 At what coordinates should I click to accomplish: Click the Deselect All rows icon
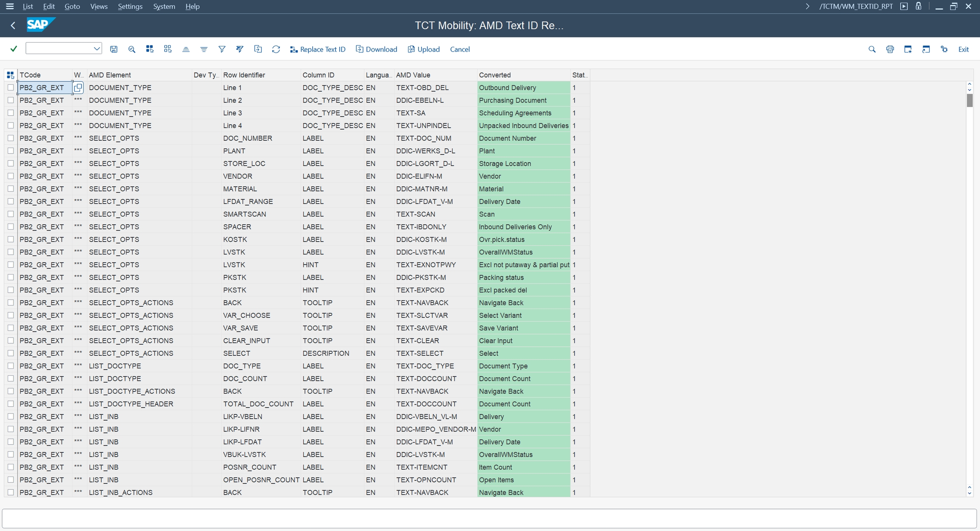(168, 49)
